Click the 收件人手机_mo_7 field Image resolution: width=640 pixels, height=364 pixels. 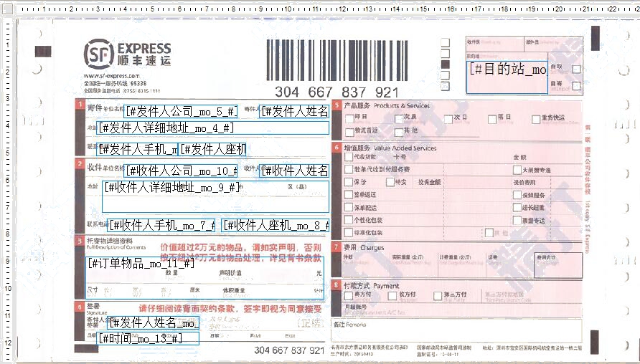[163, 225]
